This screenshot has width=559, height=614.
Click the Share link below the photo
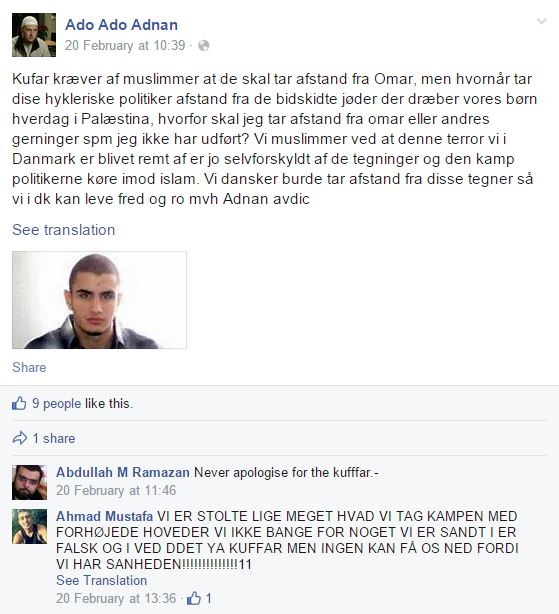pyautogui.click(x=29, y=367)
